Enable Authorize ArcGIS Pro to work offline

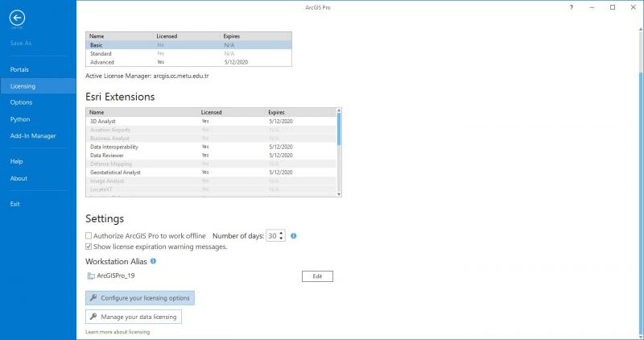tap(89, 236)
